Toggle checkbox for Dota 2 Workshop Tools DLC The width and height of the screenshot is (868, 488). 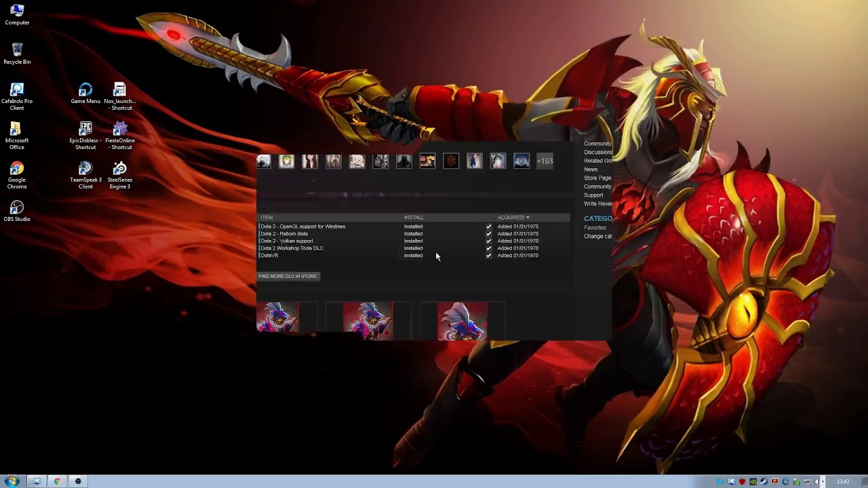pos(489,248)
